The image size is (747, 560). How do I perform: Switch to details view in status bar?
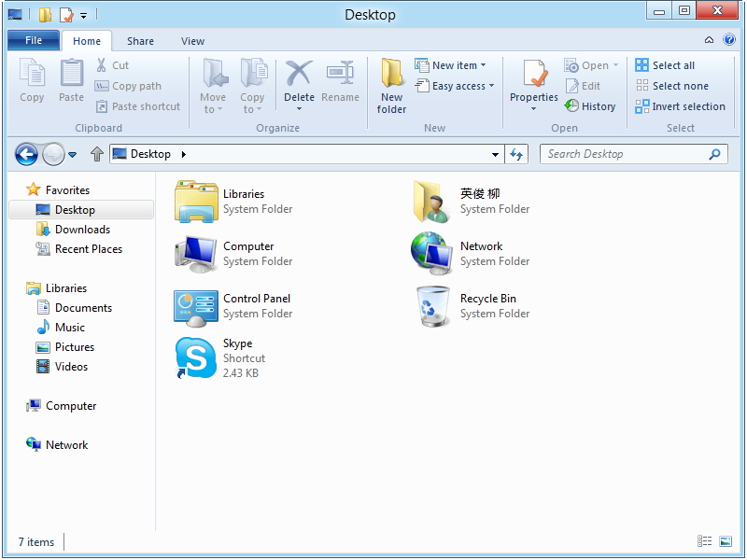pyautogui.click(x=704, y=541)
